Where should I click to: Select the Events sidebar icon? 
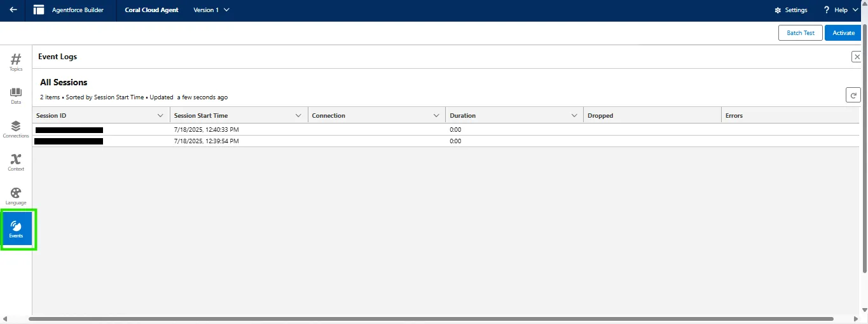point(17,229)
